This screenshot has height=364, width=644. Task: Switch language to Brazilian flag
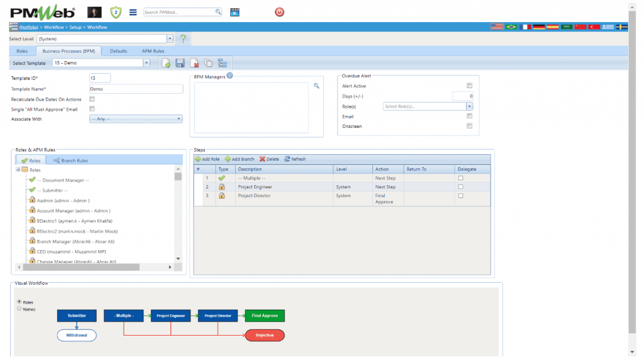(x=511, y=26)
